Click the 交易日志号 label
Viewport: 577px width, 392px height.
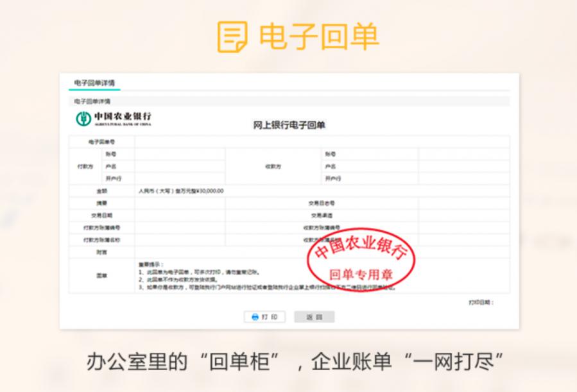322,203
